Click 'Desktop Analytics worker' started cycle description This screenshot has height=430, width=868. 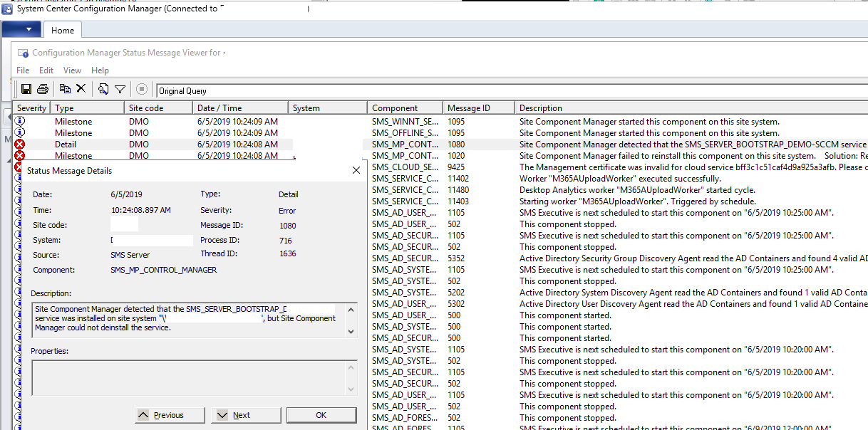637,190
